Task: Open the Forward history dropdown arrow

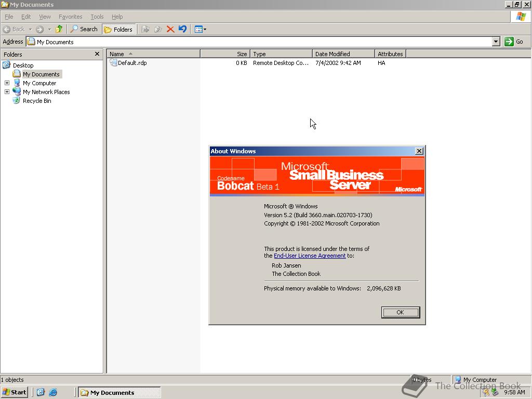Action: tap(49, 29)
